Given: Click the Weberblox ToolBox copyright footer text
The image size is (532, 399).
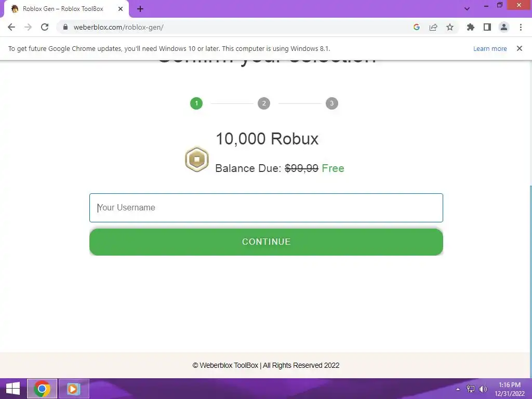Looking at the screenshot, I should click(266, 365).
